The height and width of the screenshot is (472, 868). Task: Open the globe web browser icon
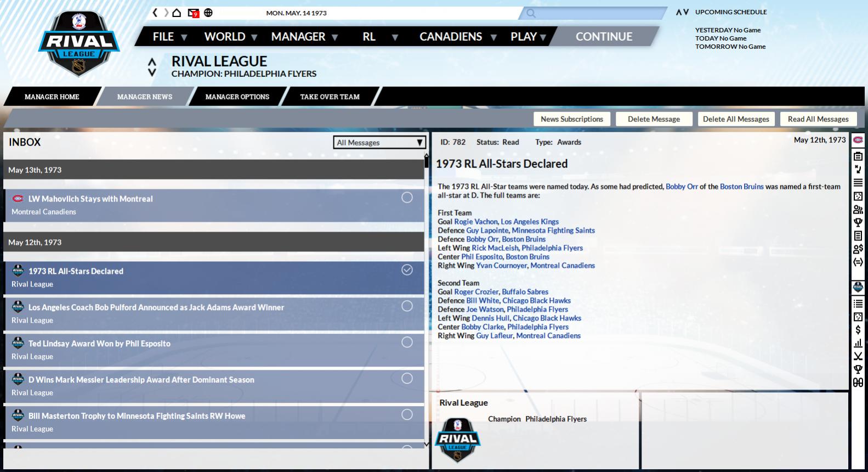pyautogui.click(x=208, y=13)
